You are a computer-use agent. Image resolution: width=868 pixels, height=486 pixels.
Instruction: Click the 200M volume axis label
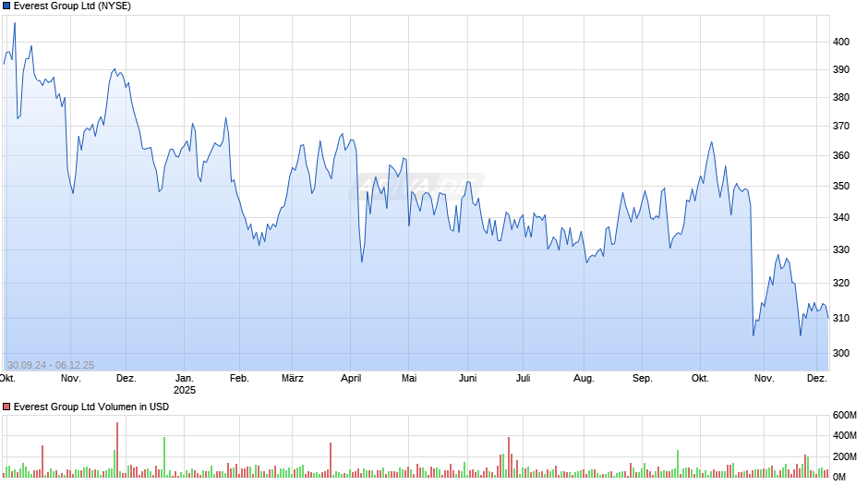pos(845,456)
